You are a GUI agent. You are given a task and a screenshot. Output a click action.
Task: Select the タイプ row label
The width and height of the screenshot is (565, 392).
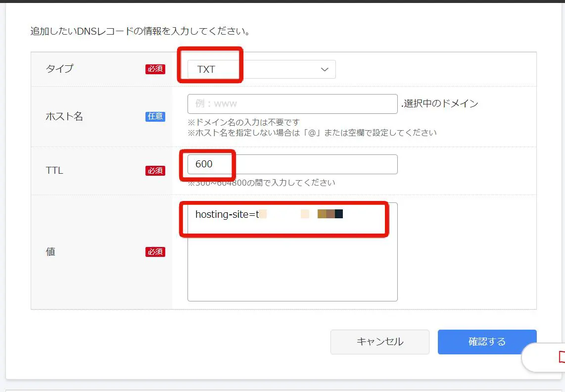pyautogui.click(x=59, y=69)
